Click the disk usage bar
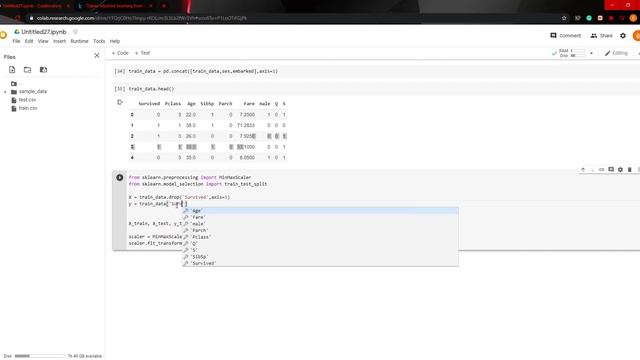 point(40,356)
